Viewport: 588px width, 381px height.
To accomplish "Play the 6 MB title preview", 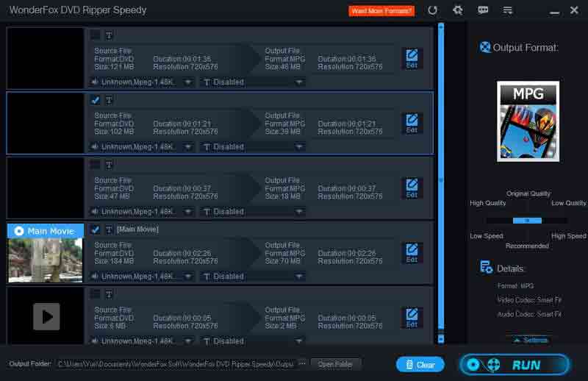I will point(46,316).
